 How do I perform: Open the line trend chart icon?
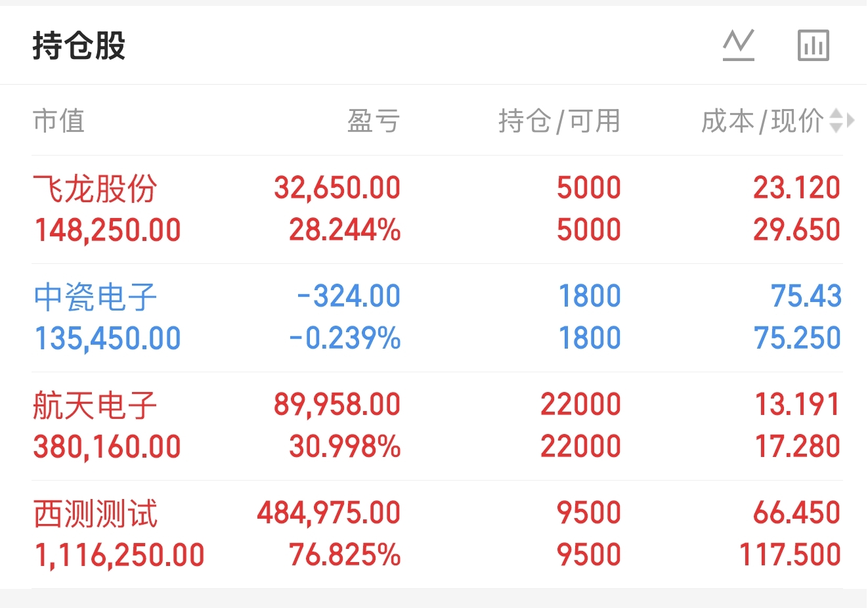739,45
